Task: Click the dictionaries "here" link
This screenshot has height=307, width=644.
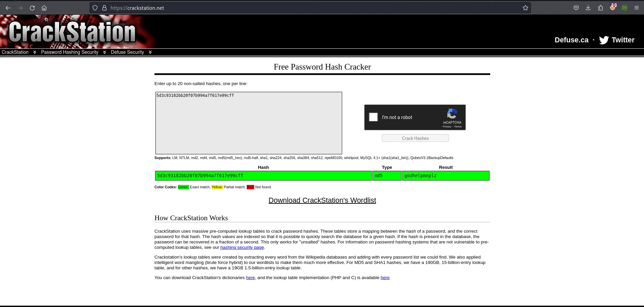Action: 250,278
